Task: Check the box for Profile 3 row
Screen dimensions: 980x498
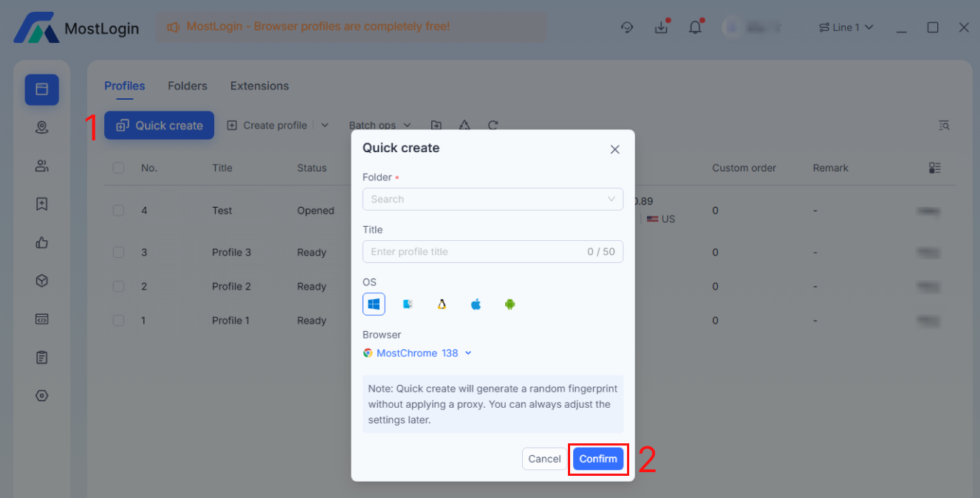Action: point(118,252)
